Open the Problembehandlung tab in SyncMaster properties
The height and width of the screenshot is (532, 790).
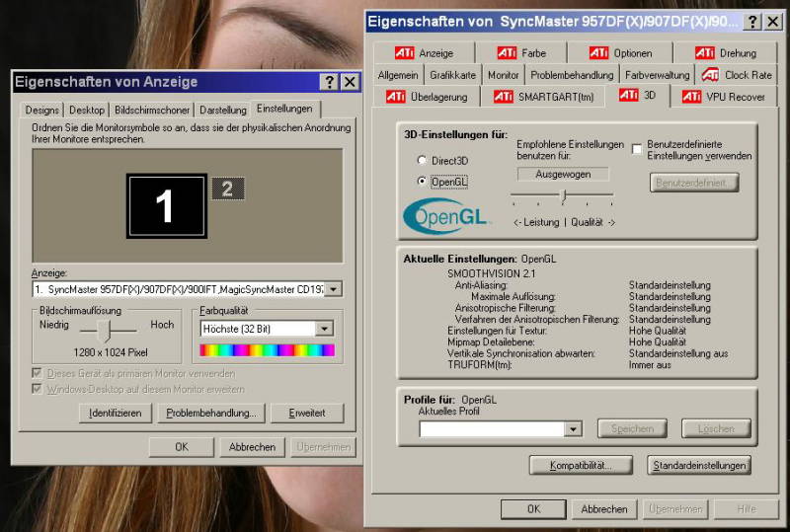click(572, 75)
